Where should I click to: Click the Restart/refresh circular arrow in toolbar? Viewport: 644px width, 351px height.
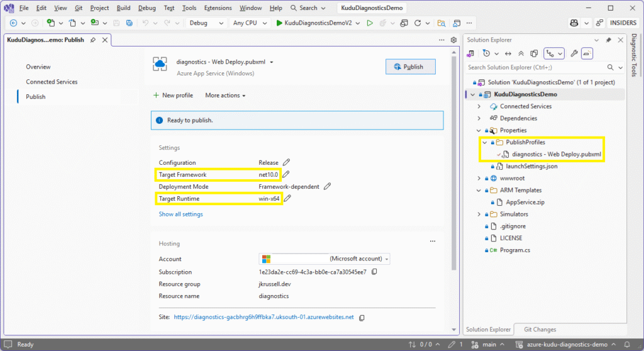click(418, 23)
